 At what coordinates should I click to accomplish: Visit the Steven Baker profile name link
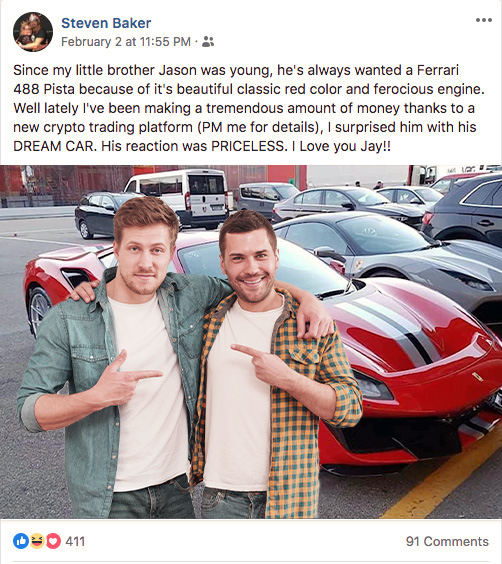(106, 23)
